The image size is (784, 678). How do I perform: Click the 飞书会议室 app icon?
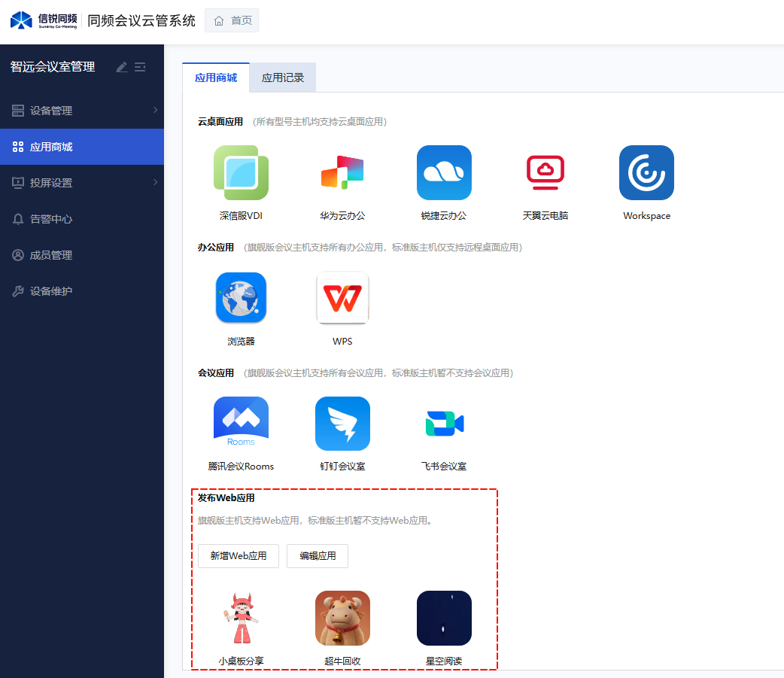(444, 424)
